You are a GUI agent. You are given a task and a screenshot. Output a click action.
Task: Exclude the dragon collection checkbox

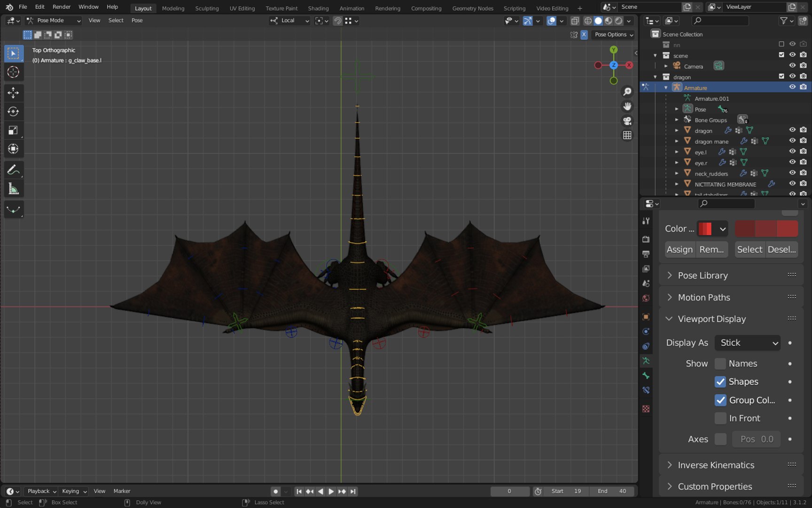click(781, 76)
